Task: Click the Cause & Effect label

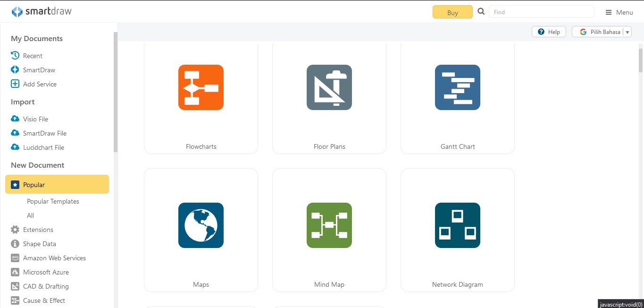Action: click(x=44, y=300)
